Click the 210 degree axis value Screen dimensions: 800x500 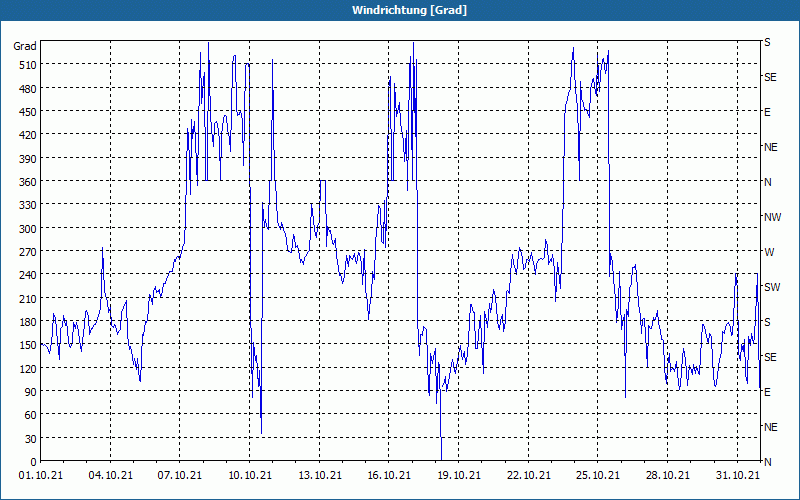tap(28, 298)
